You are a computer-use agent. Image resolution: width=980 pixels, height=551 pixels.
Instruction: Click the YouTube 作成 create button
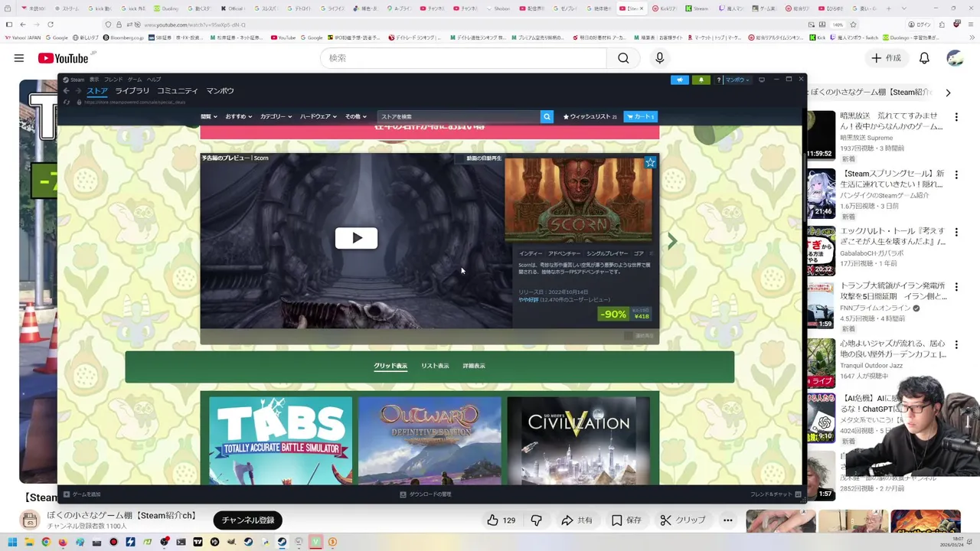click(x=886, y=58)
